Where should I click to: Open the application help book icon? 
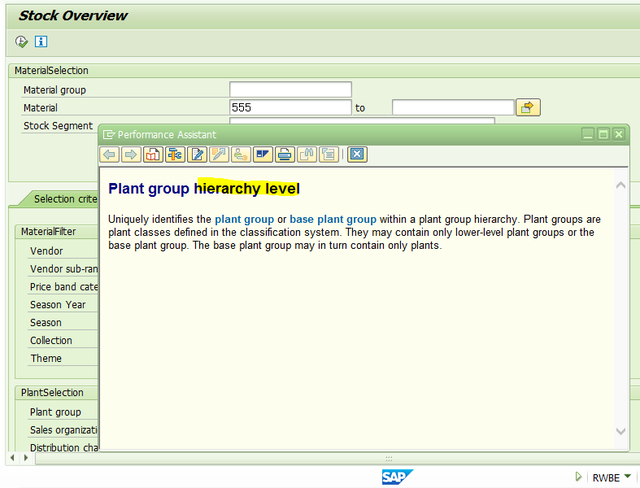click(x=153, y=155)
